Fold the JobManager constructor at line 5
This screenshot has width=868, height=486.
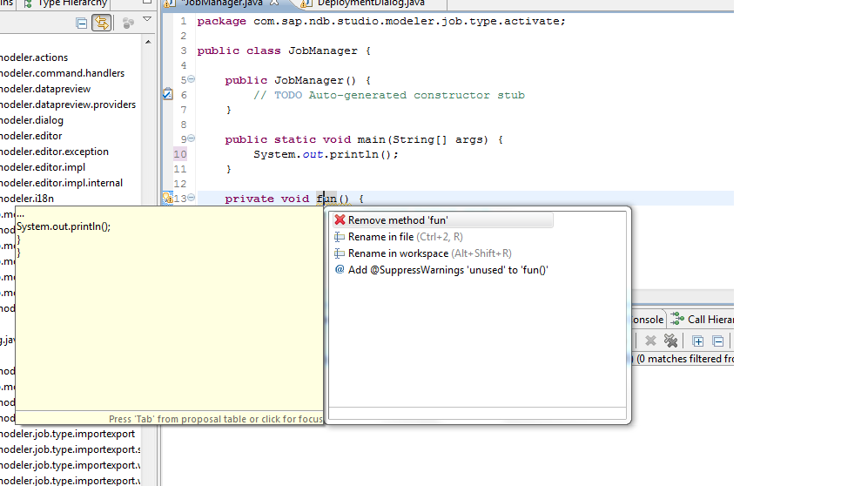[x=191, y=79]
